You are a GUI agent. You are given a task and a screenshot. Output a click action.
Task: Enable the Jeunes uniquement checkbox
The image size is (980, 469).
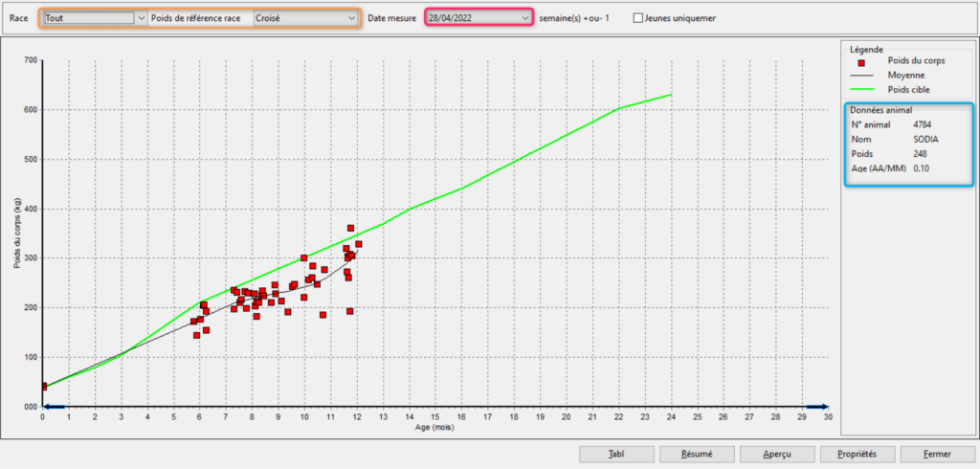point(638,18)
